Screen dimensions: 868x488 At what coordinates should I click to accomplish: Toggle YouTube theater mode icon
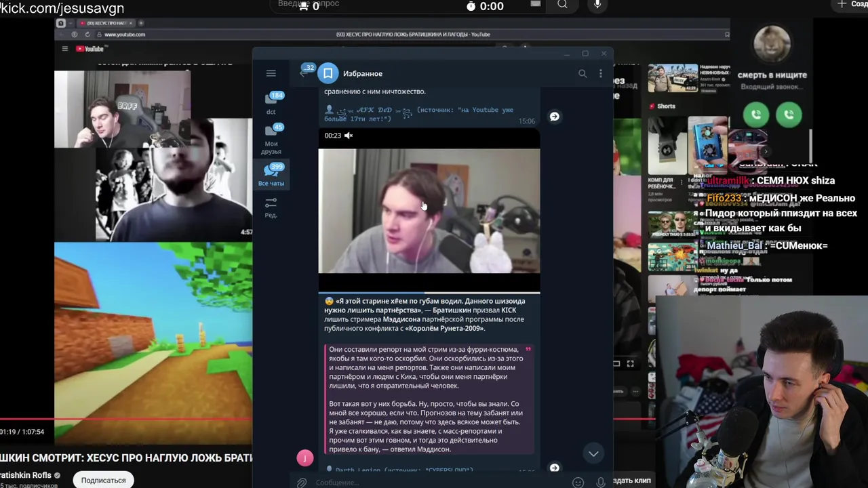[x=616, y=364]
